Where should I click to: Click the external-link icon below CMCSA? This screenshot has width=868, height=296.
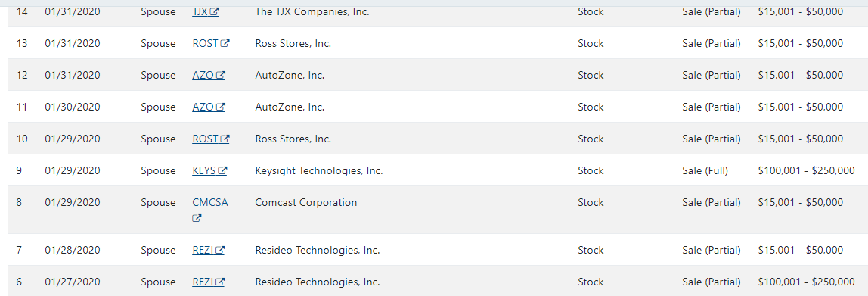pos(197,219)
